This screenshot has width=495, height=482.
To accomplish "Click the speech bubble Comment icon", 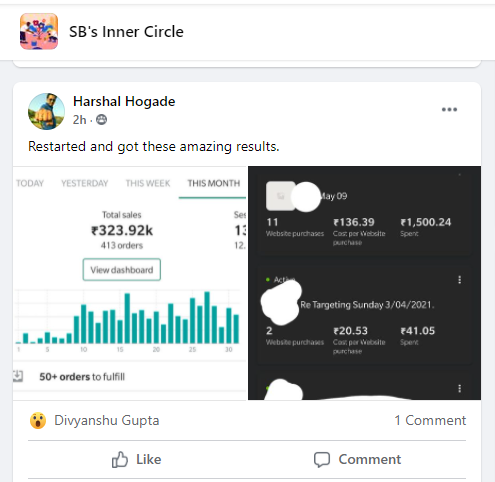I will click(x=322, y=460).
